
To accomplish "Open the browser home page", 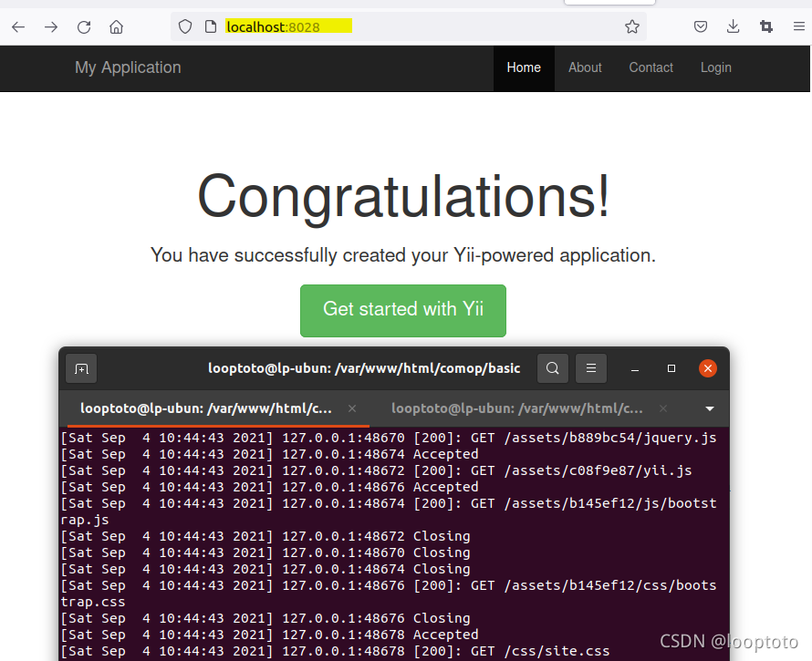I will (117, 27).
